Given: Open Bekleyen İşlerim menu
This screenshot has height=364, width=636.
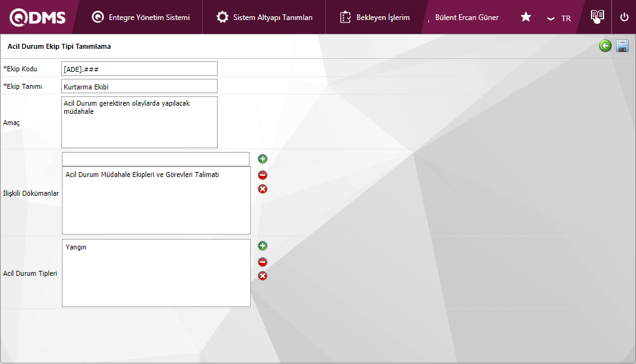Looking at the screenshot, I should pos(375,18).
